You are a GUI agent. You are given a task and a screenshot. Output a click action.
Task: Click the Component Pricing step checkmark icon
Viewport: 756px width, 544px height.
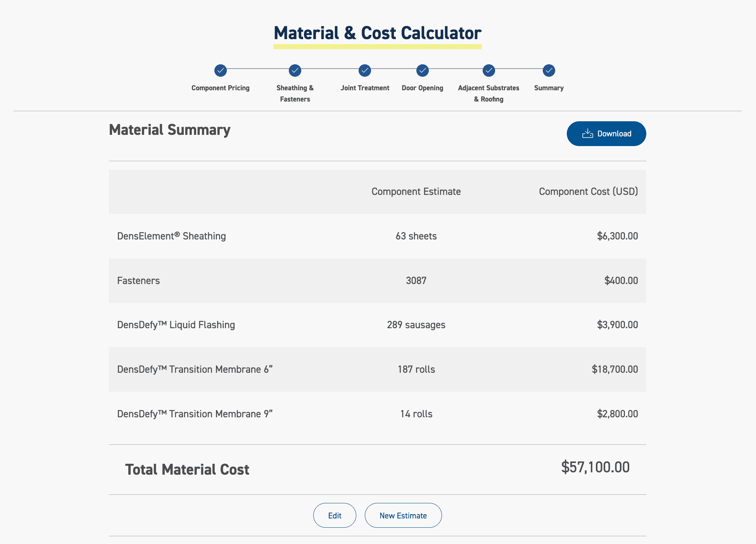click(220, 71)
